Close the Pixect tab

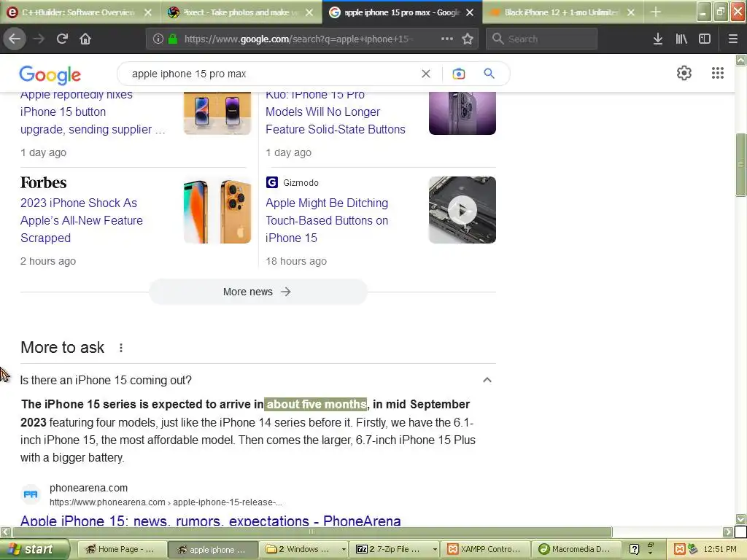[x=309, y=13]
